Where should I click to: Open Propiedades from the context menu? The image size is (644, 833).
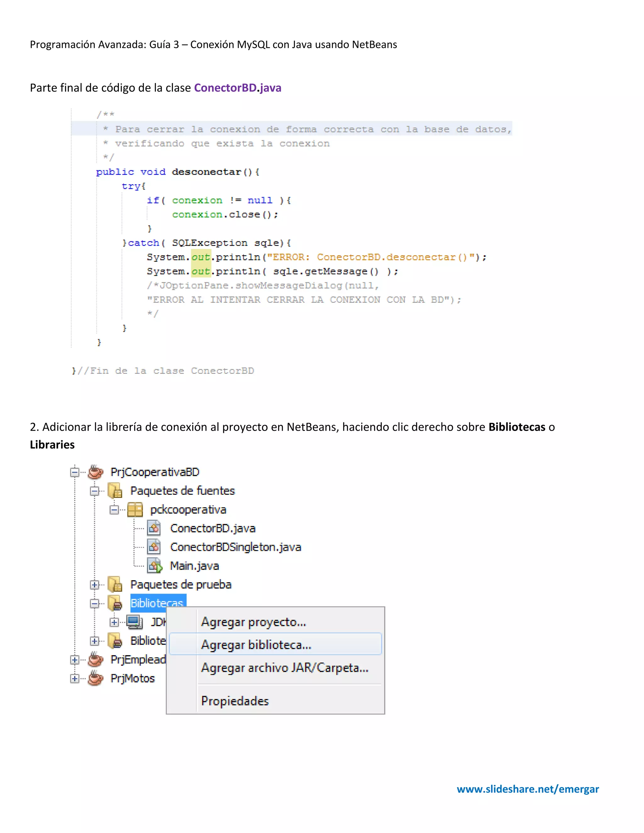[x=235, y=701]
